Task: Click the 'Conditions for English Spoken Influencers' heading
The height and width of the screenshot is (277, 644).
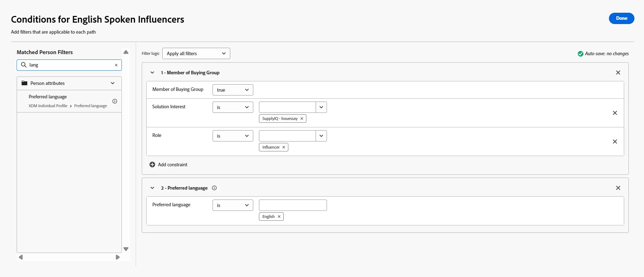Action: click(x=97, y=19)
